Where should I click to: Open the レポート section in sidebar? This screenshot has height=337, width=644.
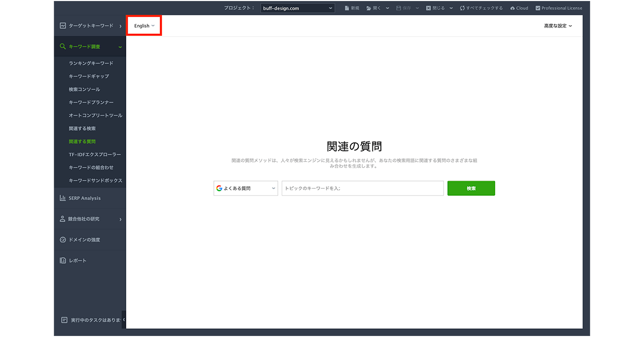[x=77, y=261]
